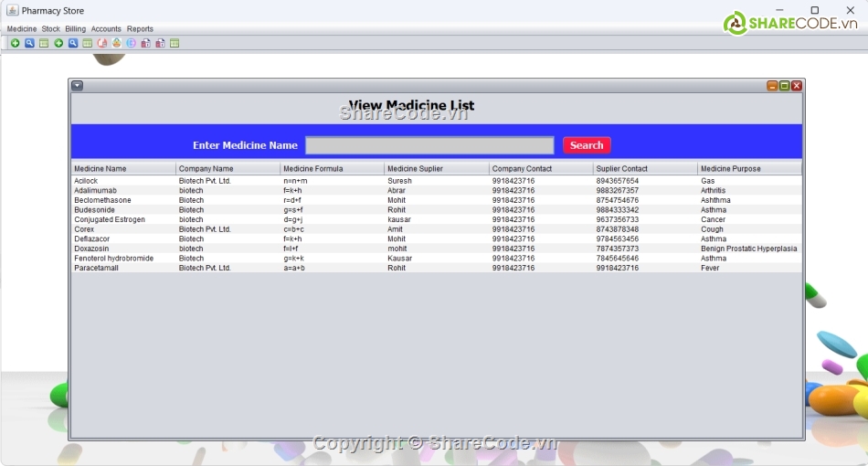Click the Medicine Name column header
The height and width of the screenshot is (466, 868).
pyautogui.click(x=123, y=169)
